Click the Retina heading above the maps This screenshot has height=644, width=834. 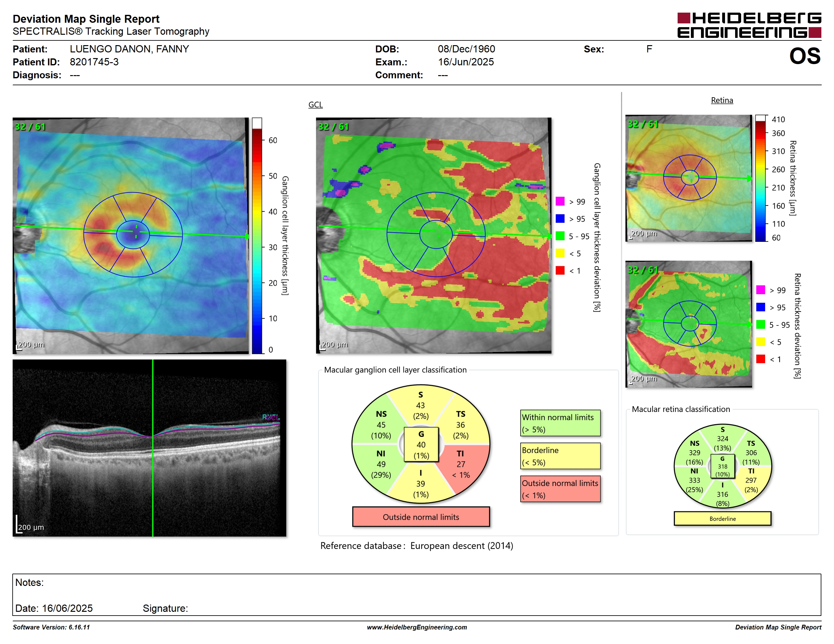pyautogui.click(x=722, y=100)
